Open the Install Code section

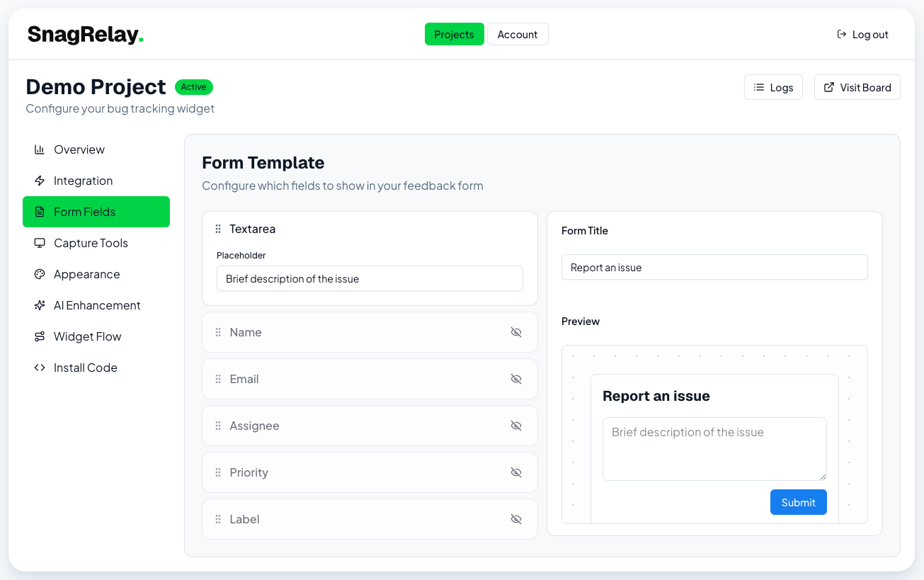click(96, 368)
